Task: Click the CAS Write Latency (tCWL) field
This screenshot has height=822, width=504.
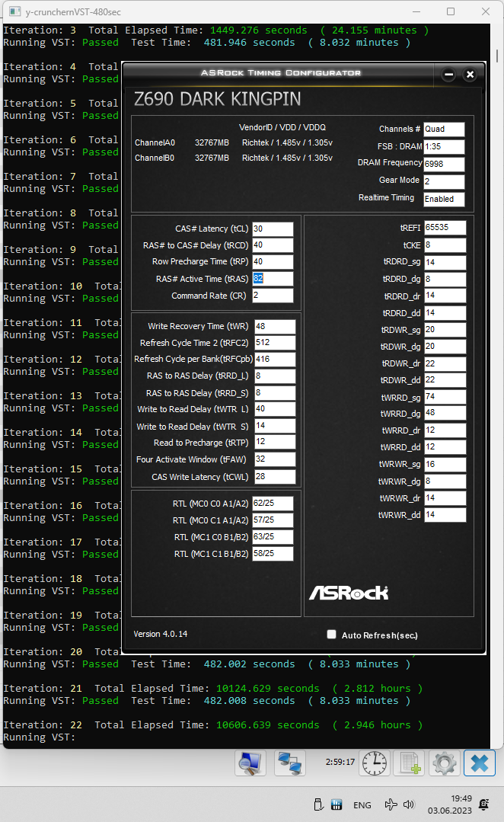Action: click(275, 477)
